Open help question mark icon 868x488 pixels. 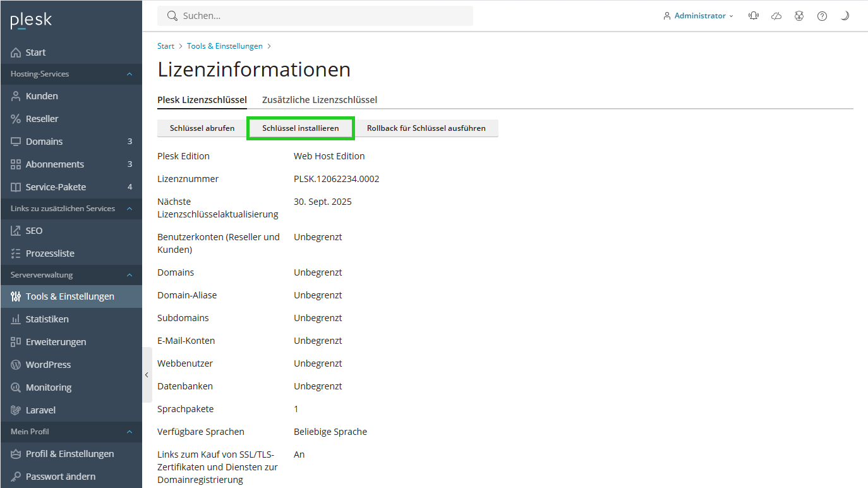[822, 16]
